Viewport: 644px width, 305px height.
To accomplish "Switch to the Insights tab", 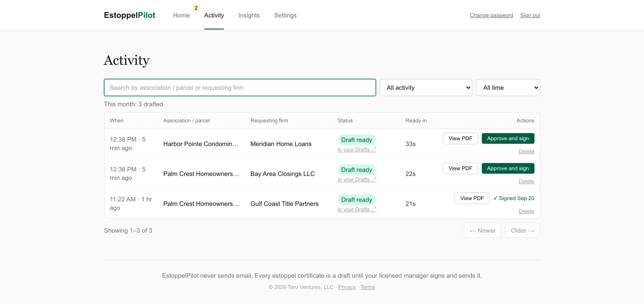I will coord(249,15).
